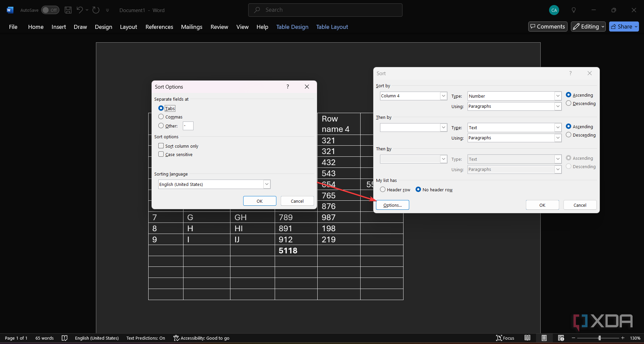
Task: Adjust the zoom slider handle
Action: coord(599,338)
